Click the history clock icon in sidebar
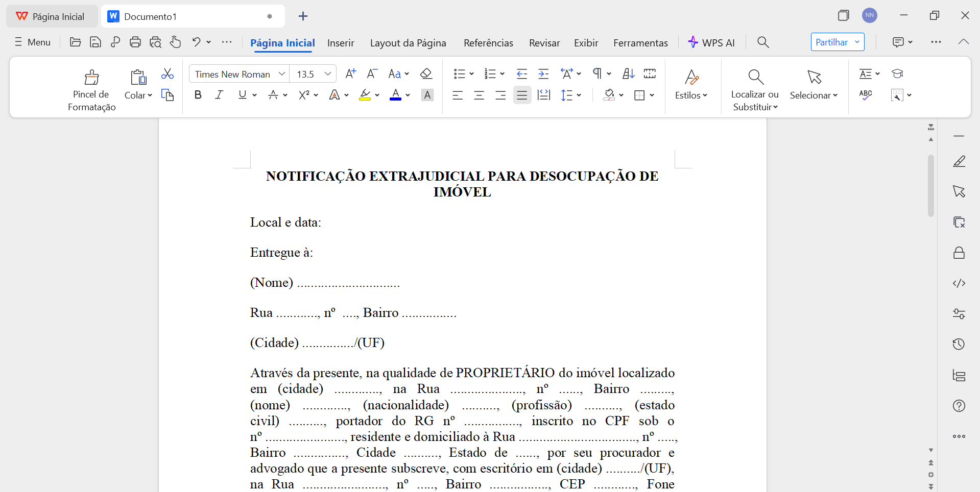This screenshot has width=980, height=492. click(959, 344)
